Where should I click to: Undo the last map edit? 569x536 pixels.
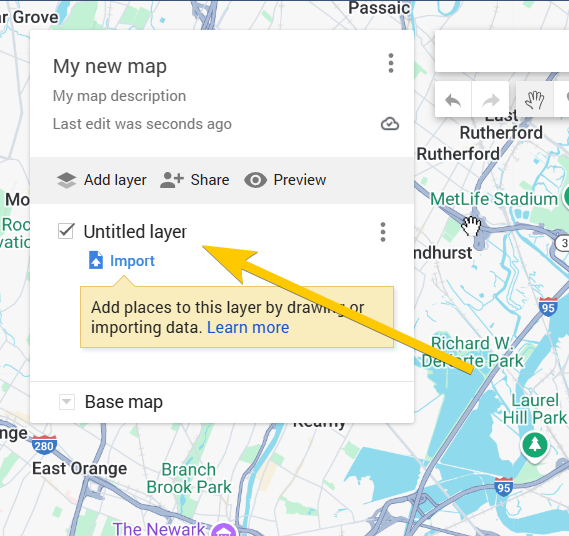pos(453,99)
